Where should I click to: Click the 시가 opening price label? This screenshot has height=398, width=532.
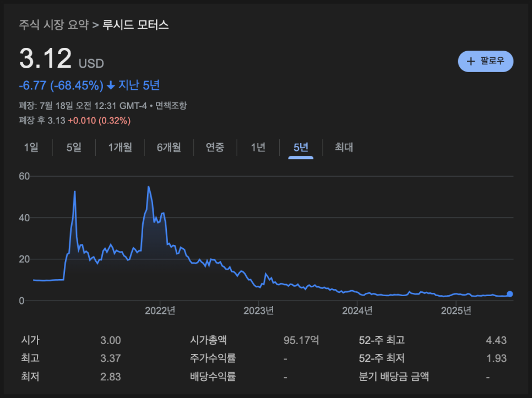pos(30,340)
